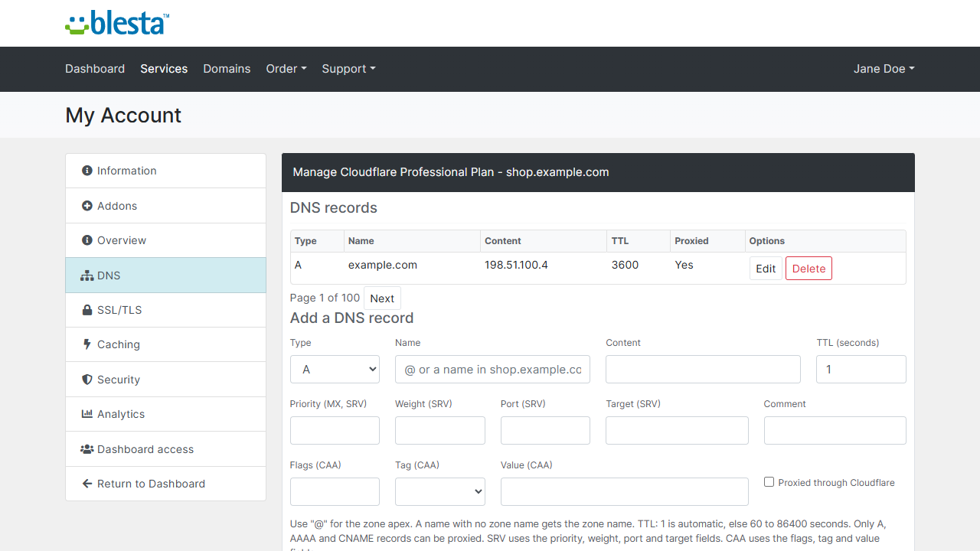Click the Target (SRV) input

[x=677, y=430]
